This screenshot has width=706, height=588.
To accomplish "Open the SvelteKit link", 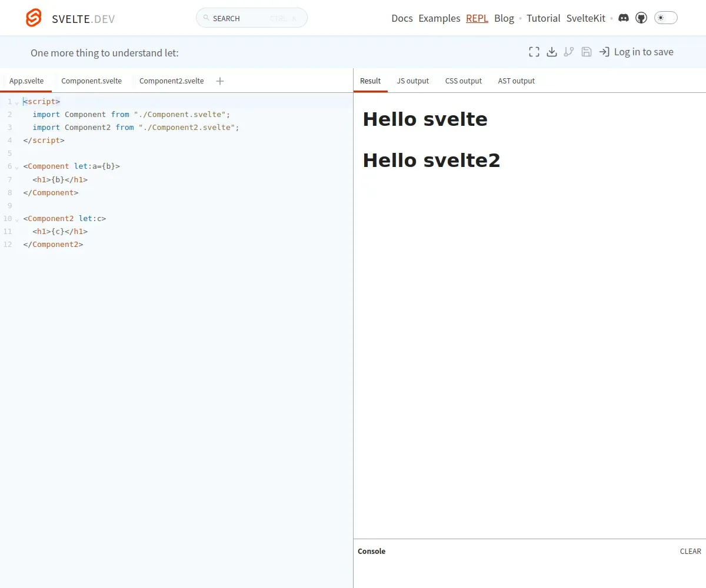I will click(x=586, y=18).
